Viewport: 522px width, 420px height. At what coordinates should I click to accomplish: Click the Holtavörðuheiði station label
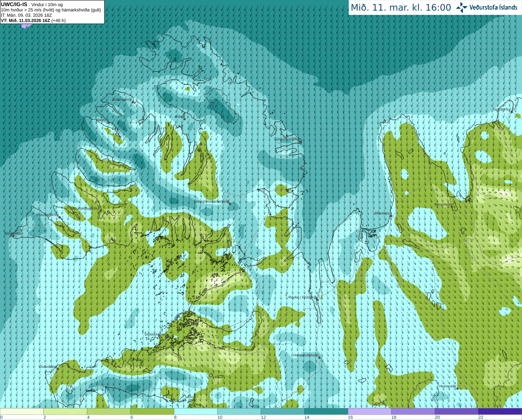[x=305, y=355]
